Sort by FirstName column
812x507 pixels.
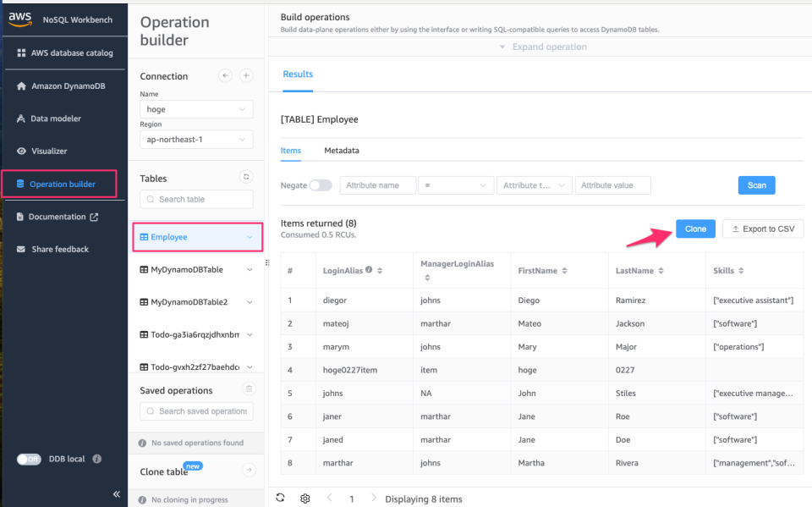[564, 271]
